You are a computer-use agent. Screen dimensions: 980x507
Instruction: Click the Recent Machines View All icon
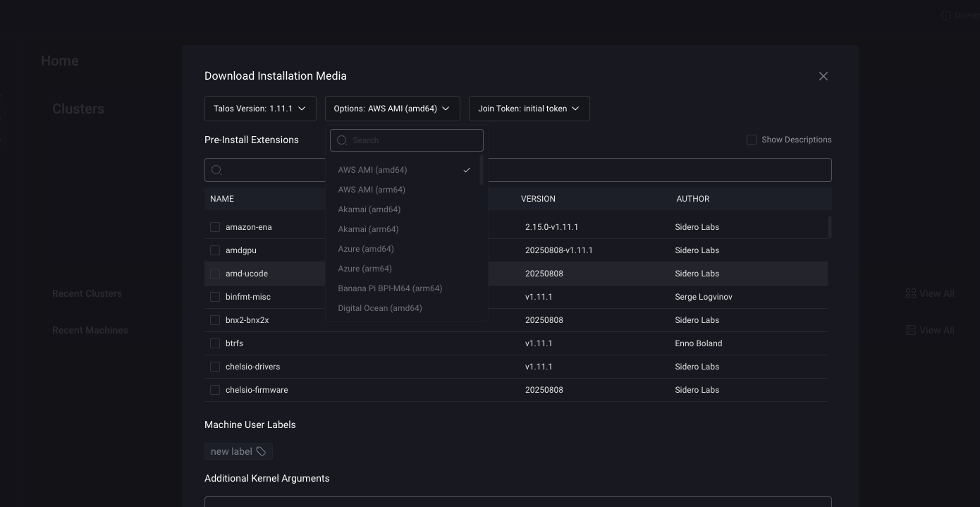[x=910, y=330]
